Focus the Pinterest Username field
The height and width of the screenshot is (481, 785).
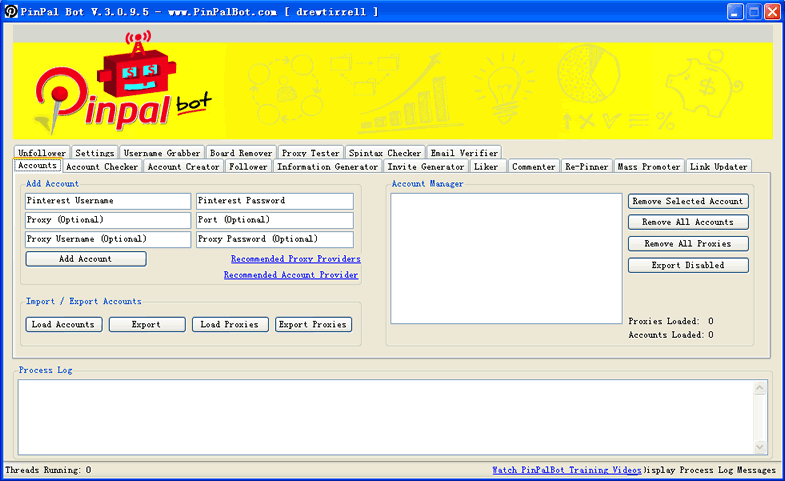pyautogui.click(x=108, y=201)
